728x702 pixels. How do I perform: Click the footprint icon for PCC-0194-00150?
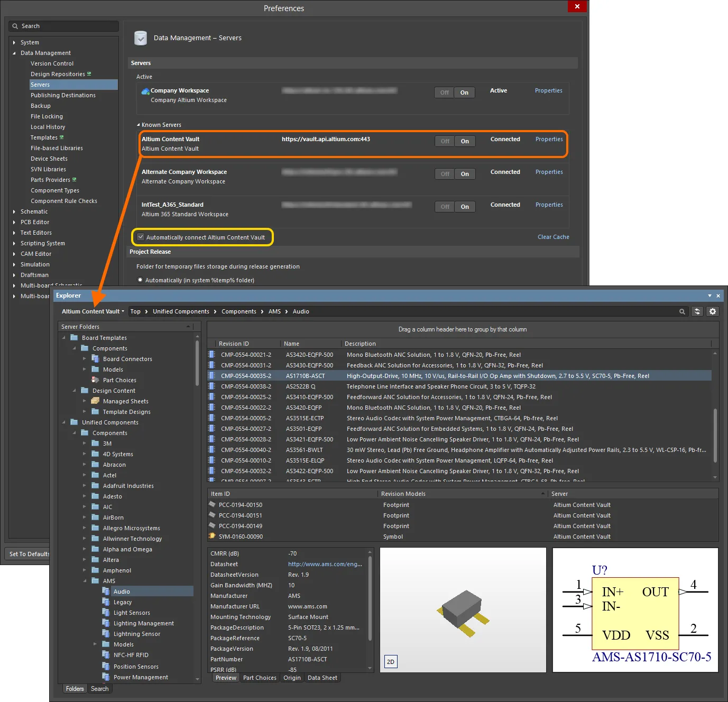pos(212,504)
